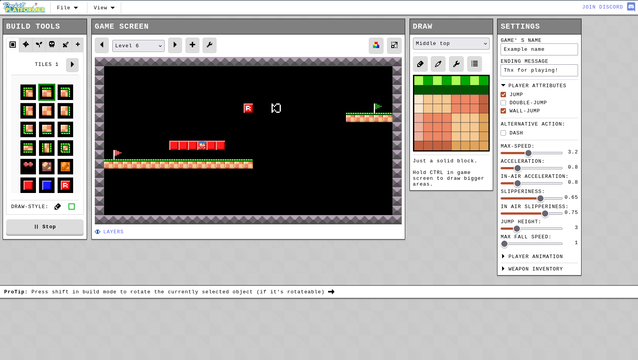Open the plant sprout decorations tab

39,45
